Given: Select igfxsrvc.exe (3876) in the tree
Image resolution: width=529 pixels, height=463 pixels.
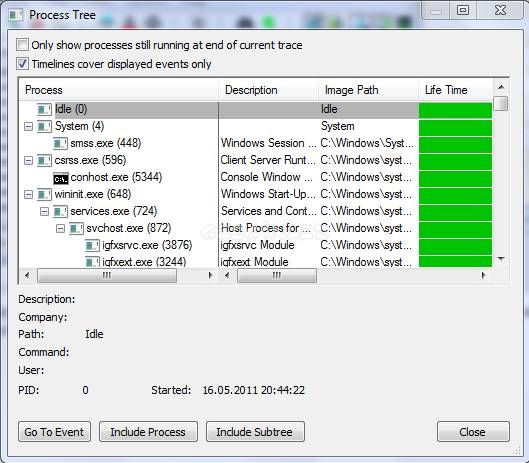Looking at the screenshot, I should [x=147, y=245].
